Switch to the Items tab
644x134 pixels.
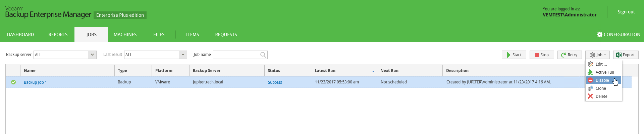coord(193,35)
